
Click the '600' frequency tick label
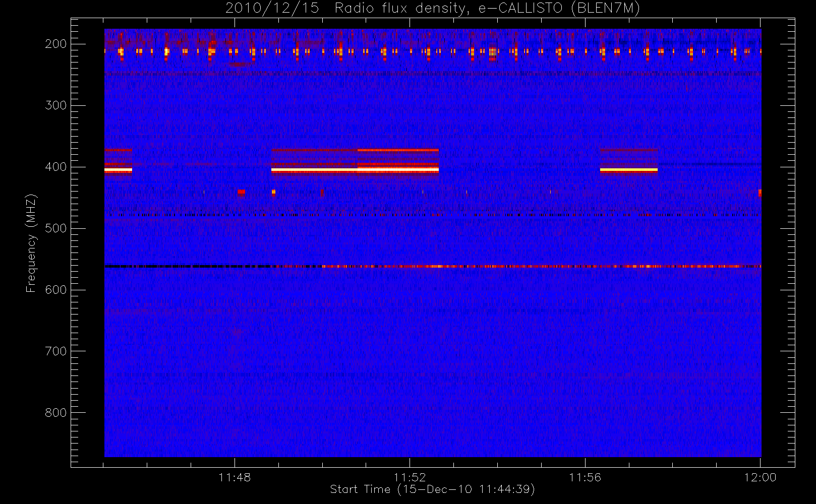tap(56, 290)
